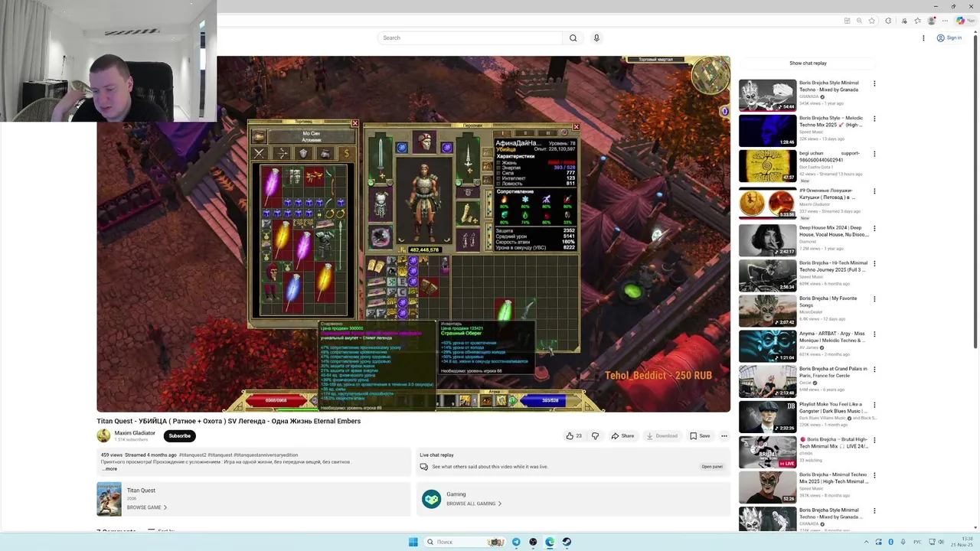Open options for begi uchun support video
Screen dimensions: 980x551
point(874,154)
